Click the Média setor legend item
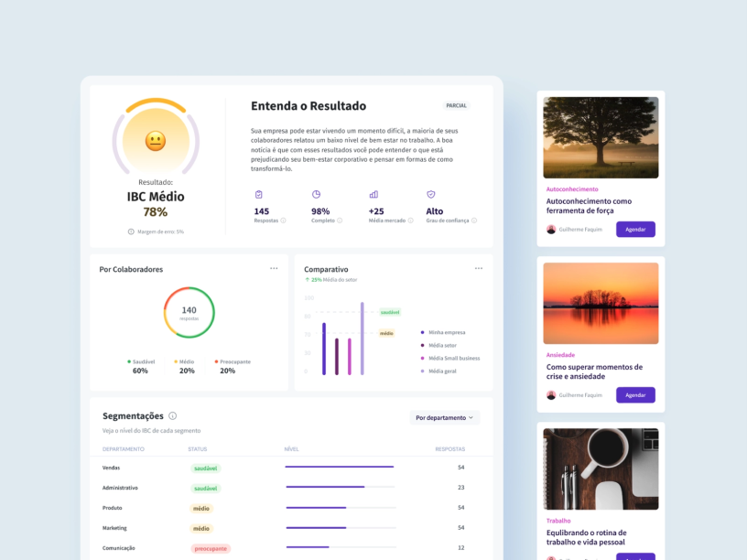This screenshot has width=747, height=560. (x=438, y=345)
